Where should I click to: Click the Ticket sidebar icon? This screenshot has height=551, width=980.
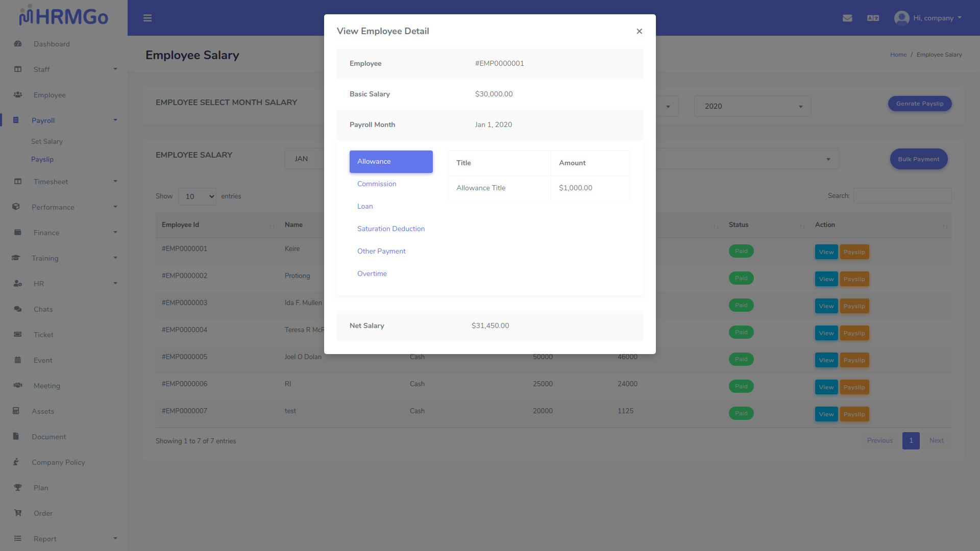pos(18,335)
